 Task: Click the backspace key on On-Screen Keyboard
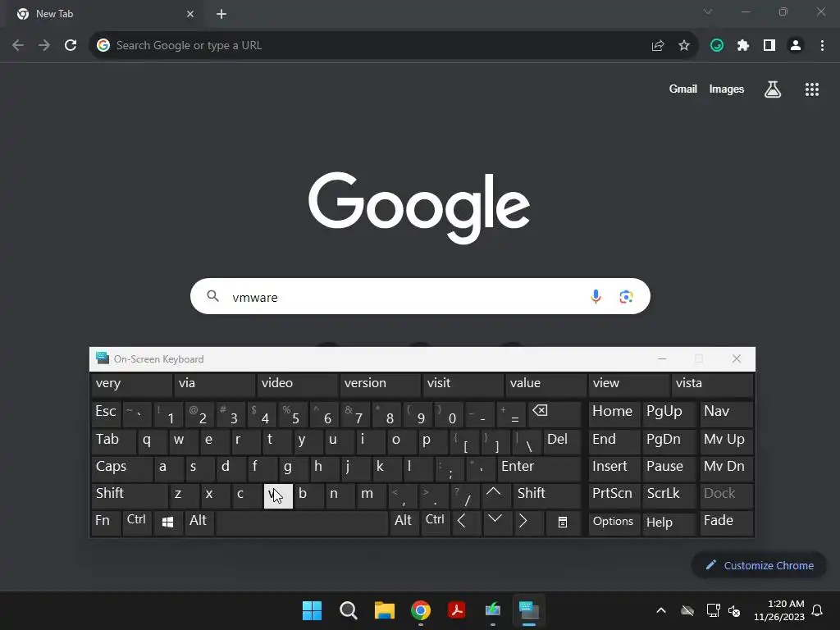554,413
